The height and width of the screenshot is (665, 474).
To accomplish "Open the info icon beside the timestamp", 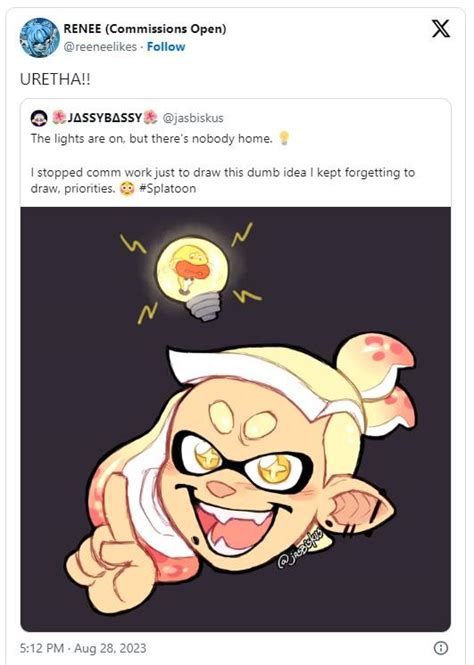I will [441, 648].
